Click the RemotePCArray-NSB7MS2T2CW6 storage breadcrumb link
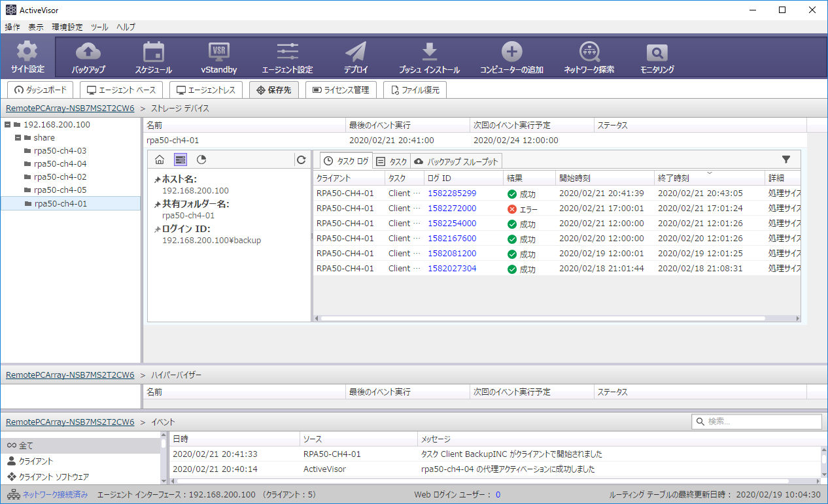 [x=70, y=109]
